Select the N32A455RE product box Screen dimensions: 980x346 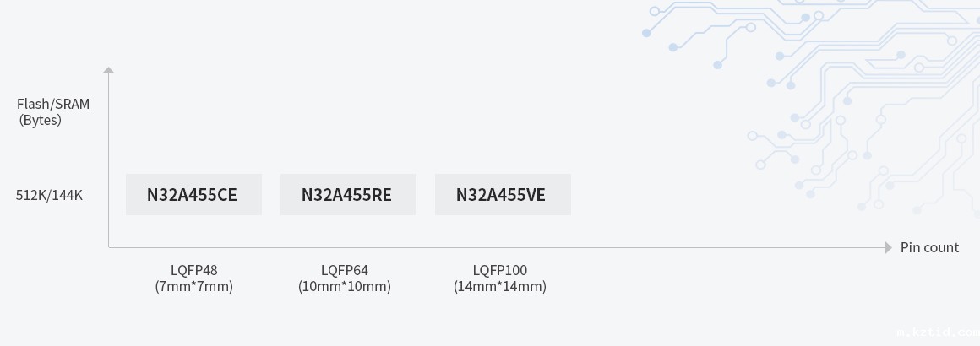tap(347, 195)
